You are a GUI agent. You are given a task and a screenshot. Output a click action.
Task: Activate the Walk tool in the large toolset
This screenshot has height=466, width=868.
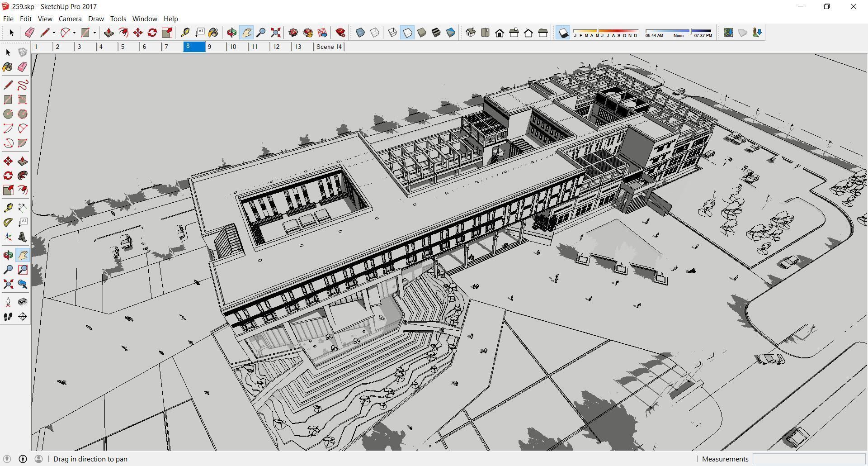(x=7, y=317)
